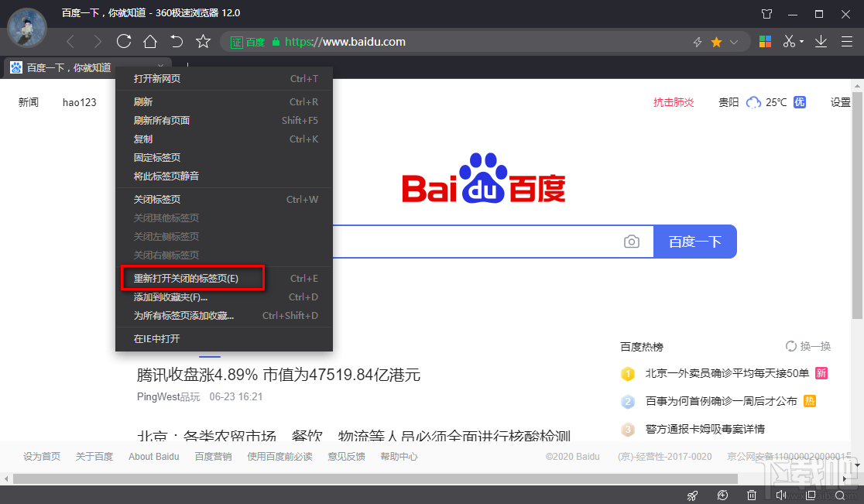Open the extensions grid icon in toolbar

coord(765,41)
